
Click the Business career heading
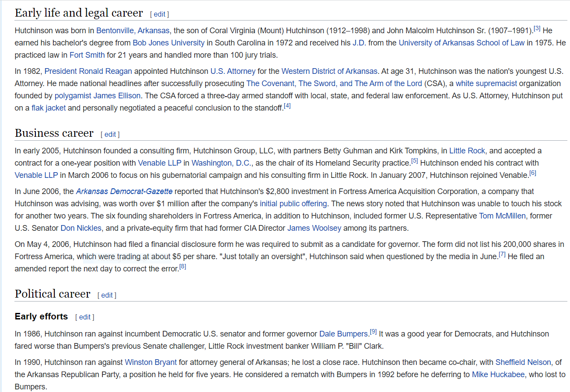click(54, 133)
